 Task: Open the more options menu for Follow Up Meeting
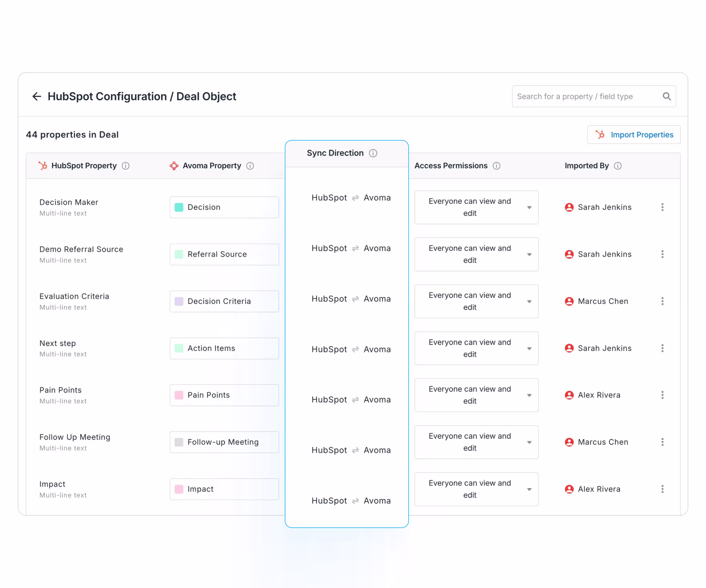pyautogui.click(x=663, y=442)
